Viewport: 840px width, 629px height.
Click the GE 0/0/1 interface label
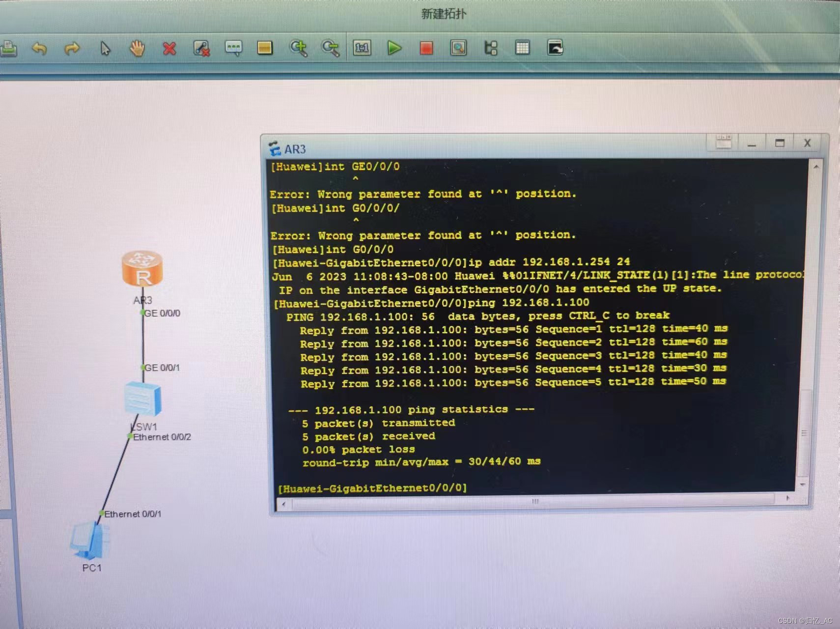coord(162,368)
